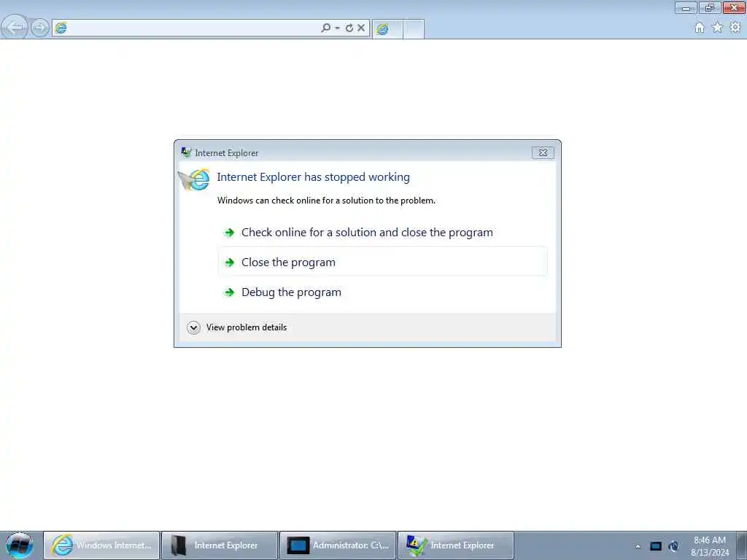This screenshot has height=560, width=747.
Task: Choose Check online for a solution and close
Action: 383,233
